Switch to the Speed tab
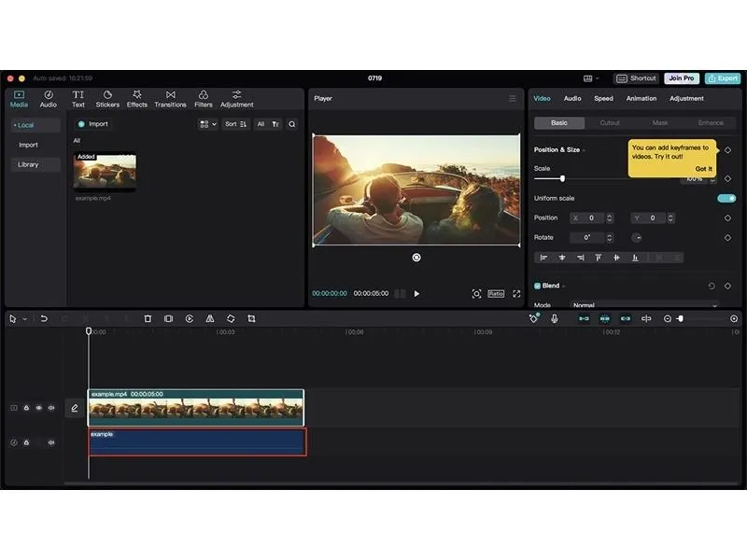Image resolution: width=747 pixels, height=560 pixels. tap(603, 99)
